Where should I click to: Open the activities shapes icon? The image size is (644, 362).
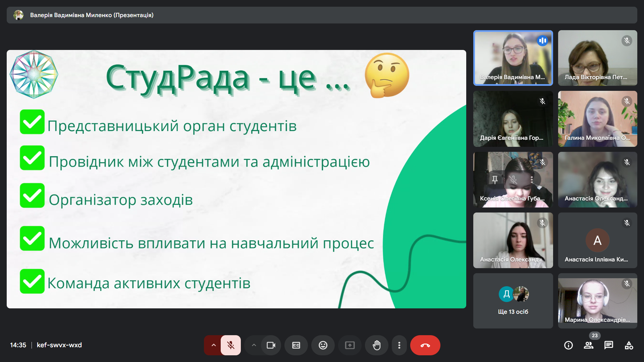(629, 345)
